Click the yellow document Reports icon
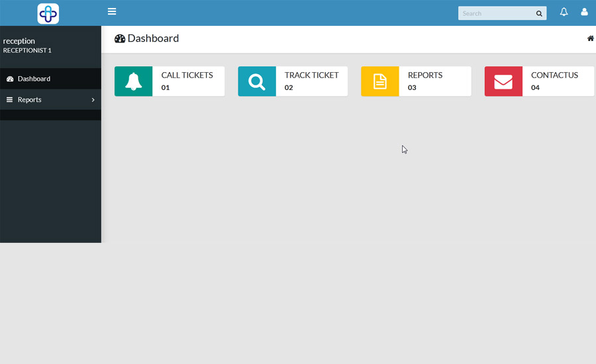Screen dimensions: 596x364 (x=379, y=81)
